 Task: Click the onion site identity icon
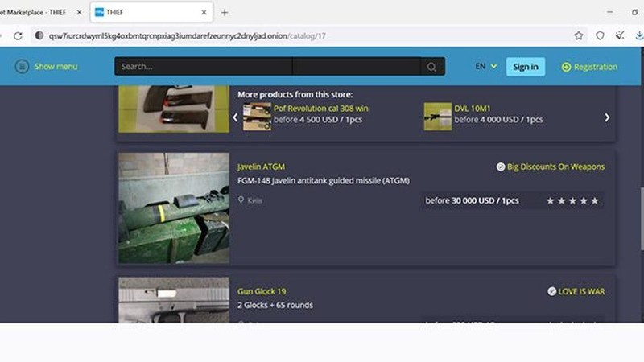(39, 36)
